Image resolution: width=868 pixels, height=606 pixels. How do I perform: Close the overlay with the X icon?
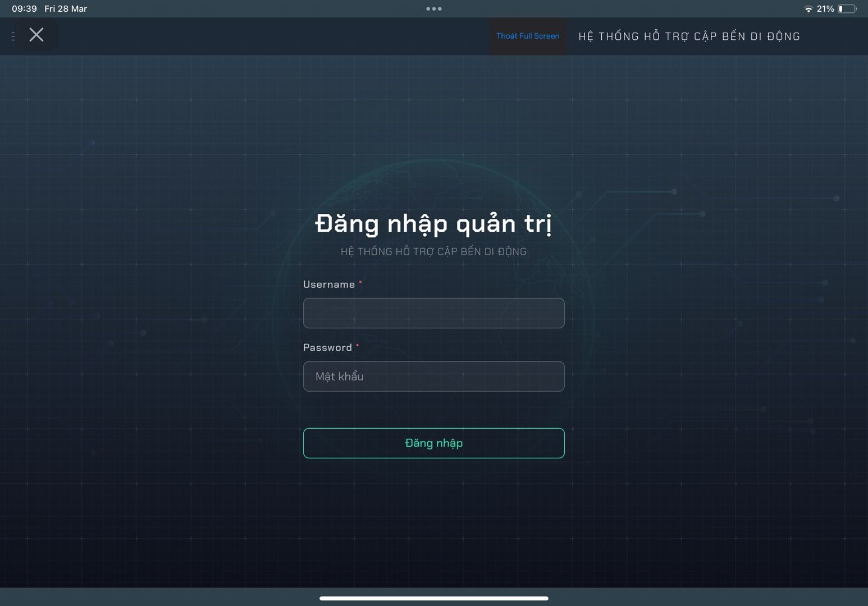click(x=36, y=35)
